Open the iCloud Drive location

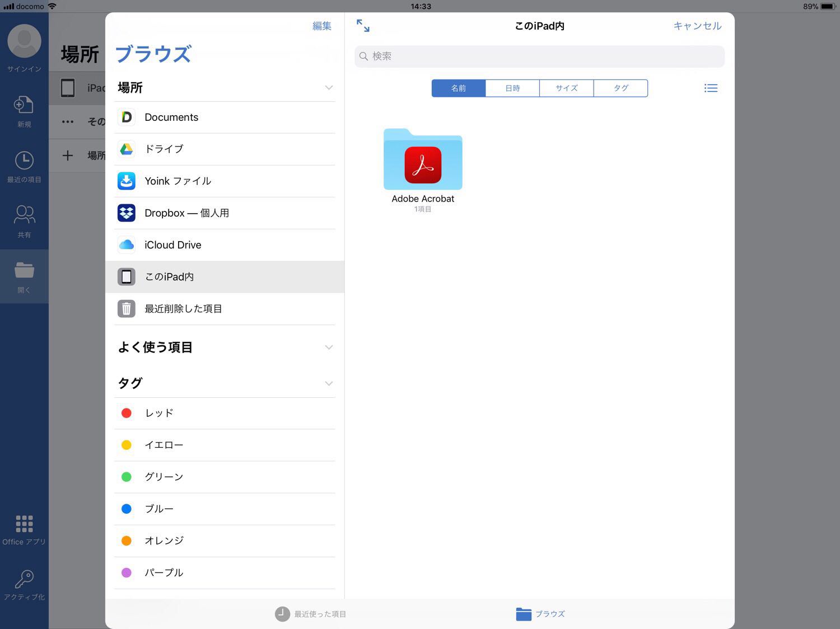click(x=172, y=245)
